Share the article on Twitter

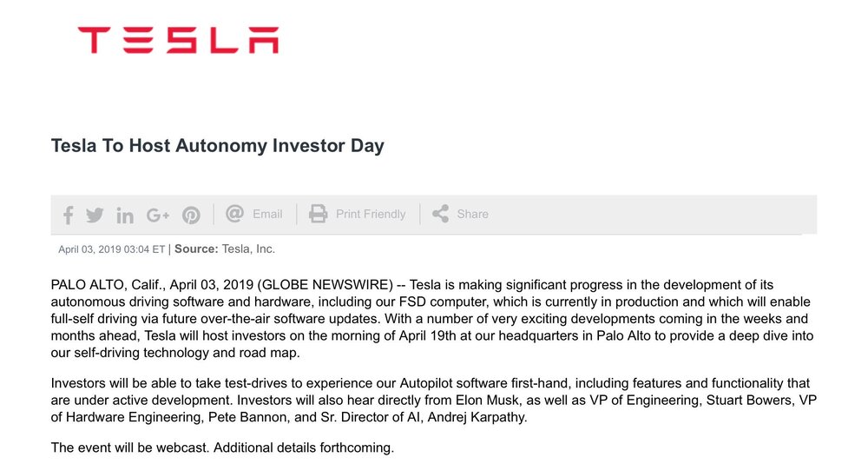(95, 215)
